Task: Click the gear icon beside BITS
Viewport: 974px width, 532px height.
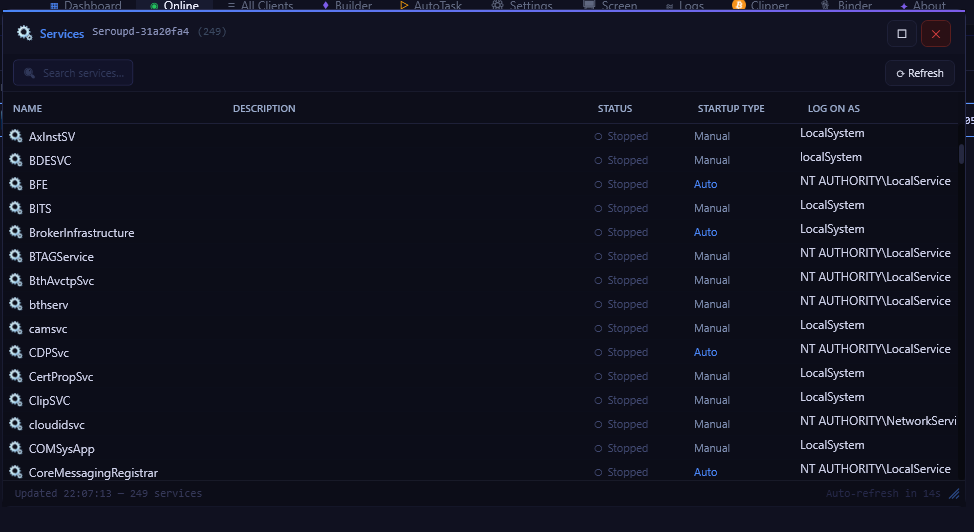Action: pos(16,208)
